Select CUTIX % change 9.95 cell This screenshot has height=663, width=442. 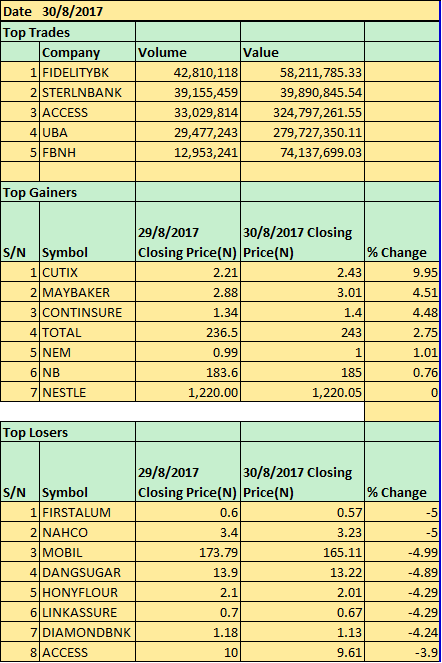[x=402, y=272]
